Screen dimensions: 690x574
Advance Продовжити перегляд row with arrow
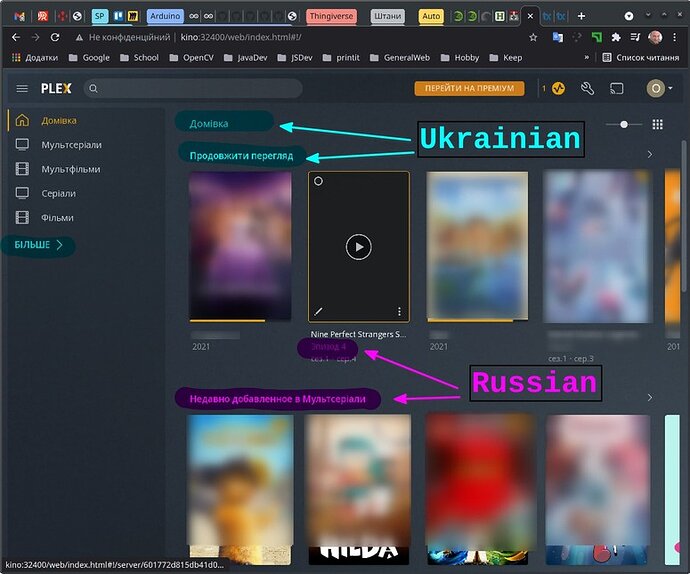click(650, 155)
